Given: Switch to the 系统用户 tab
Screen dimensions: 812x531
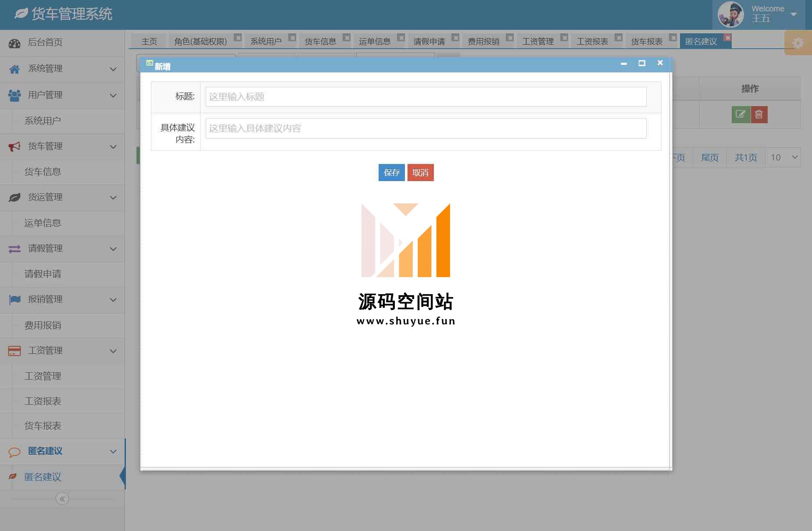Looking at the screenshot, I should click(x=266, y=42).
